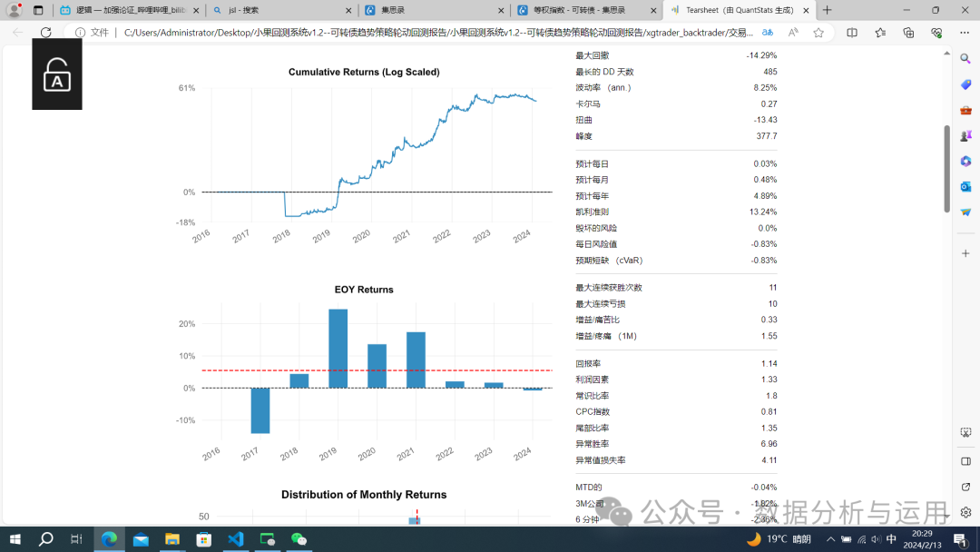Open sidebar Microsoft 365 icon
This screenshot has height=552, width=980.
965,162
